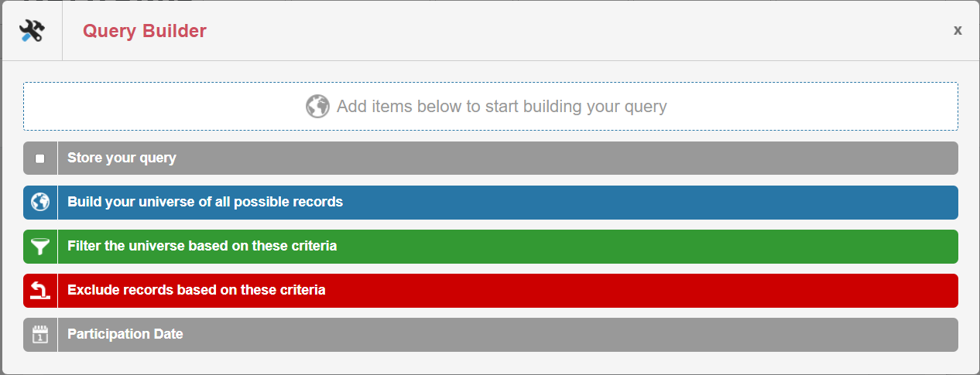Click 'Exclude records based on these criteria' text
The image size is (980, 375).
click(x=197, y=291)
